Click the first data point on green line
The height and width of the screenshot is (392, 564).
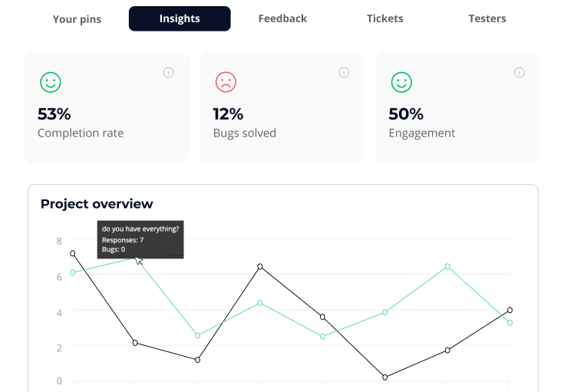click(x=73, y=272)
